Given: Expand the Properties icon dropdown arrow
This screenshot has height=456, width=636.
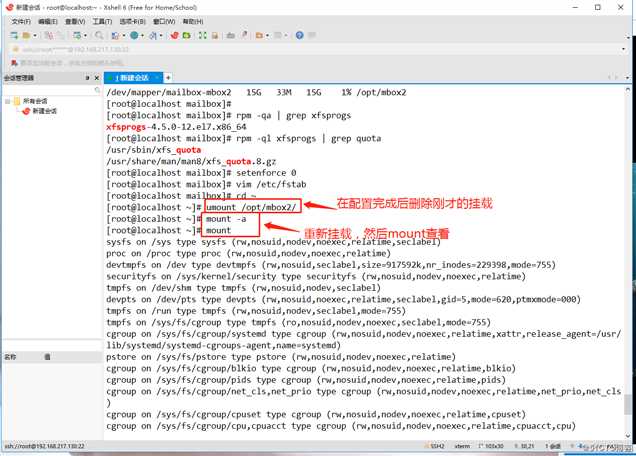Looking at the screenshot, I should [85, 36].
